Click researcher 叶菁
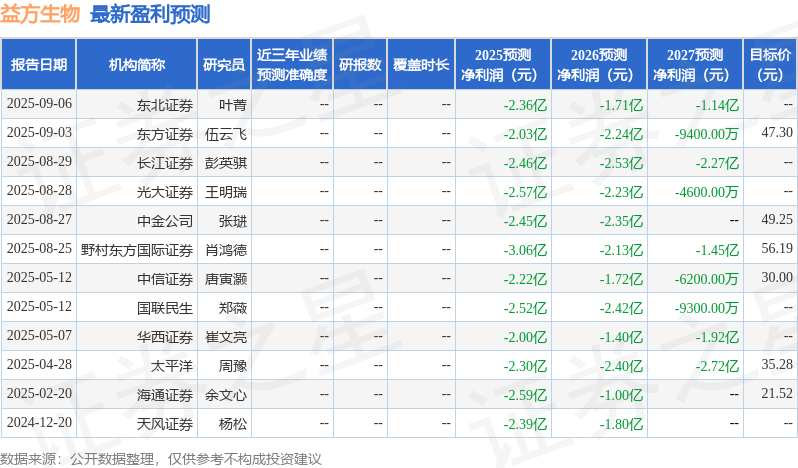This screenshot has width=798, height=468. 233,105
